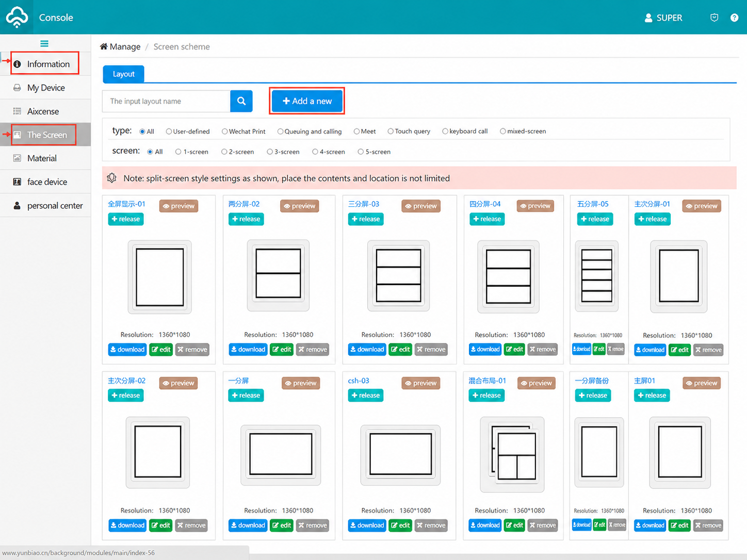This screenshot has height=560, width=747.
Task: Remove the 全屏显示-01 layout
Action: pyautogui.click(x=192, y=350)
